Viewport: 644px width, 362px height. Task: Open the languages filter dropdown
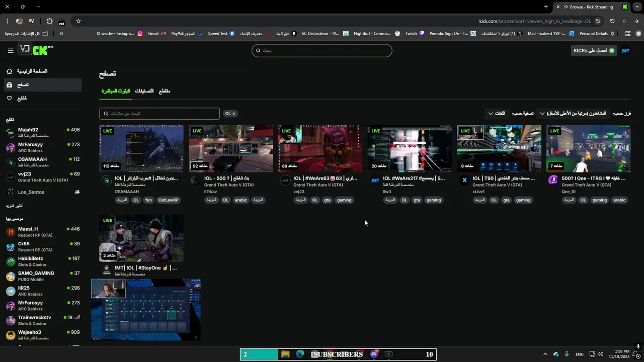click(497, 114)
